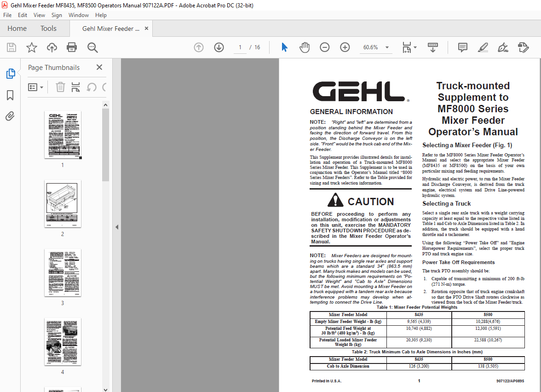Open the Sign document pen tool
Screen dimensions: 541x392
click(x=503, y=47)
